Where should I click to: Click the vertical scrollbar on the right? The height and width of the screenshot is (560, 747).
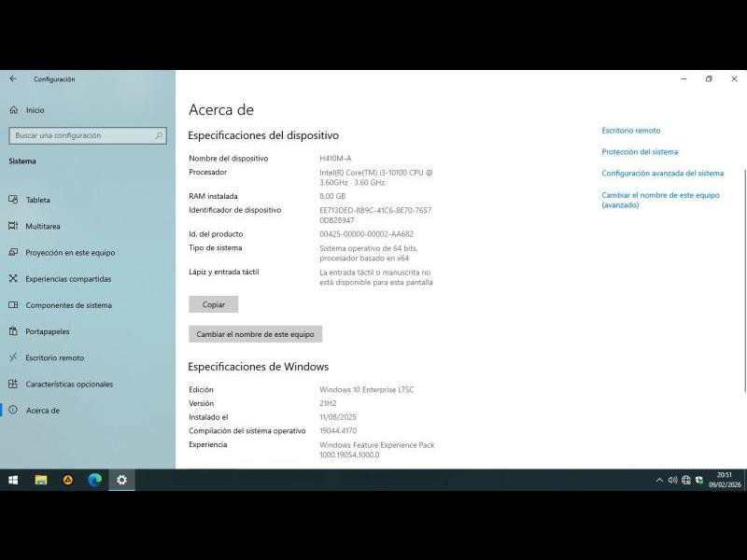[744, 280]
